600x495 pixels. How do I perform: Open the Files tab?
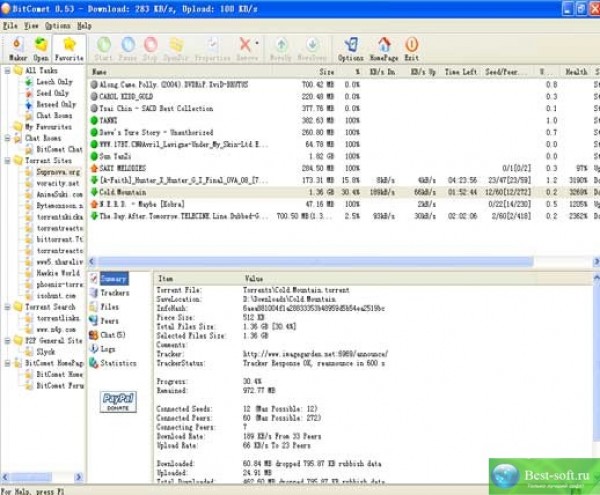click(x=109, y=307)
